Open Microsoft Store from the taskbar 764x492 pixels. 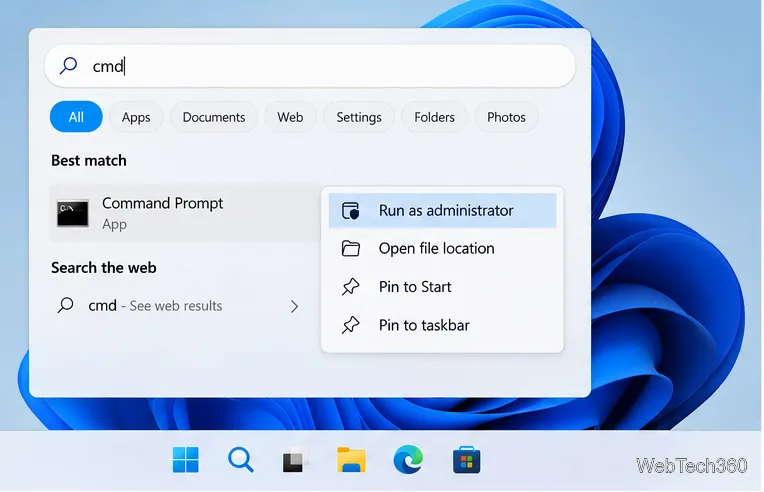pyautogui.click(x=466, y=460)
